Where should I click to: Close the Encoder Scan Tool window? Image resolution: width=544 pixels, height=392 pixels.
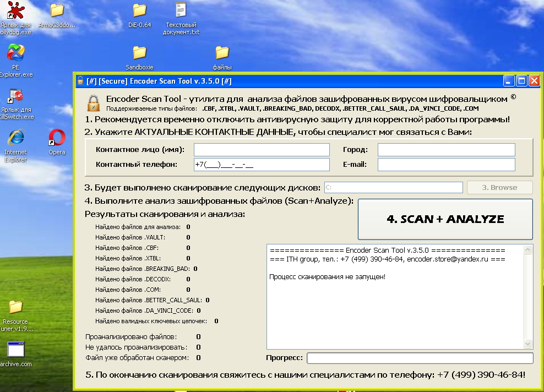point(534,81)
